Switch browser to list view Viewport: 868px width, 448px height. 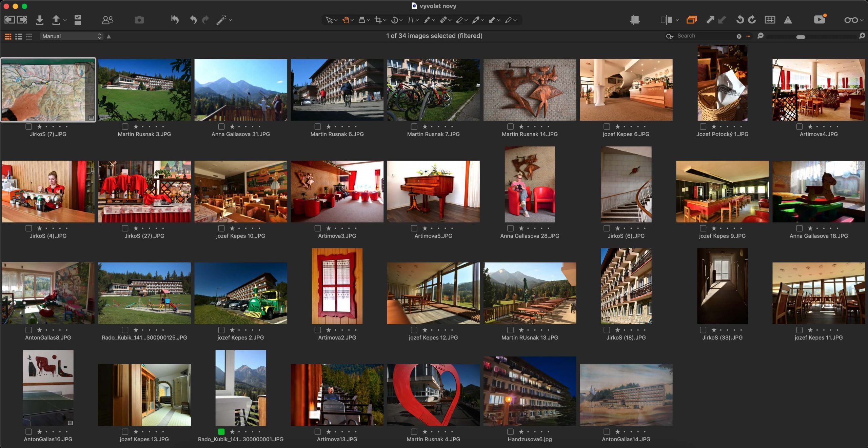click(x=19, y=36)
